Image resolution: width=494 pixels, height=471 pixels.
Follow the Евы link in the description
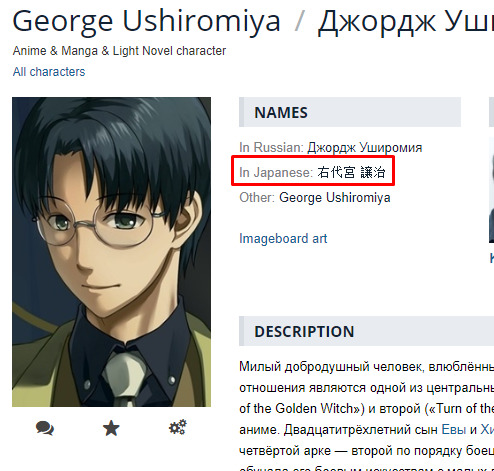point(453,429)
